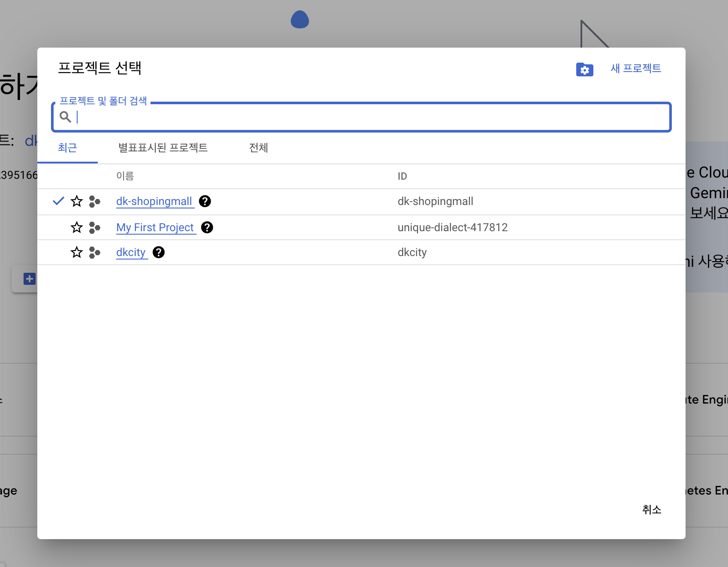Open help icon next to dk-shopingmall
The height and width of the screenshot is (567, 728).
(205, 201)
